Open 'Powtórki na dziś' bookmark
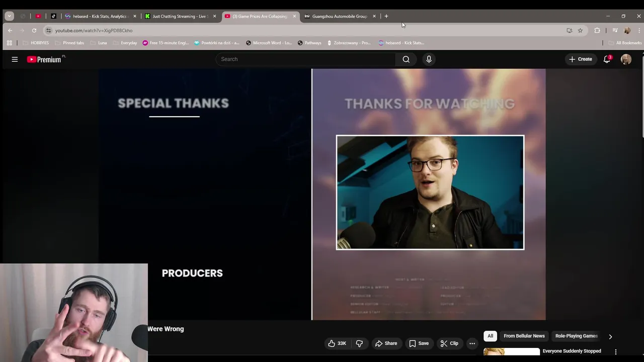Image resolution: width=644 pixels, height=362 pixels. [x=217, y=43]
